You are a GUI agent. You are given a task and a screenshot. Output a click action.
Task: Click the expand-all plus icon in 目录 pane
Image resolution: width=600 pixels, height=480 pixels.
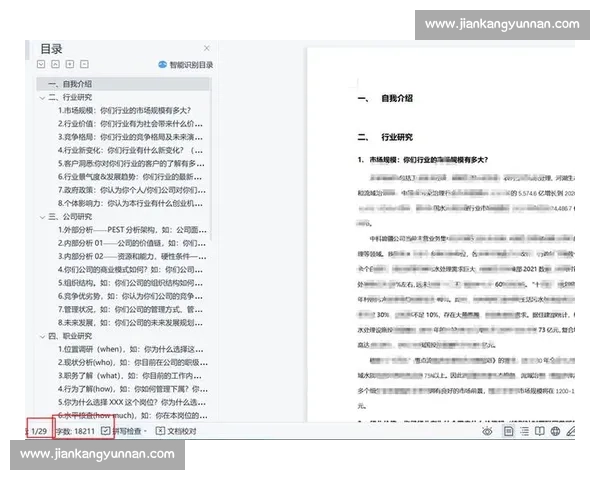(70, 64)
